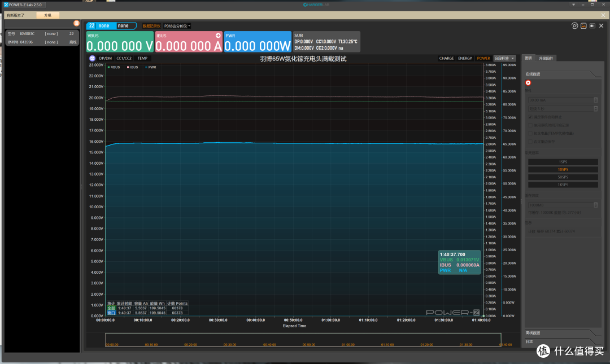Screen dimensions: 610x364
Task: Click the 数据记录仪 button
Action: pyautogui.click(x=151, y=26)
